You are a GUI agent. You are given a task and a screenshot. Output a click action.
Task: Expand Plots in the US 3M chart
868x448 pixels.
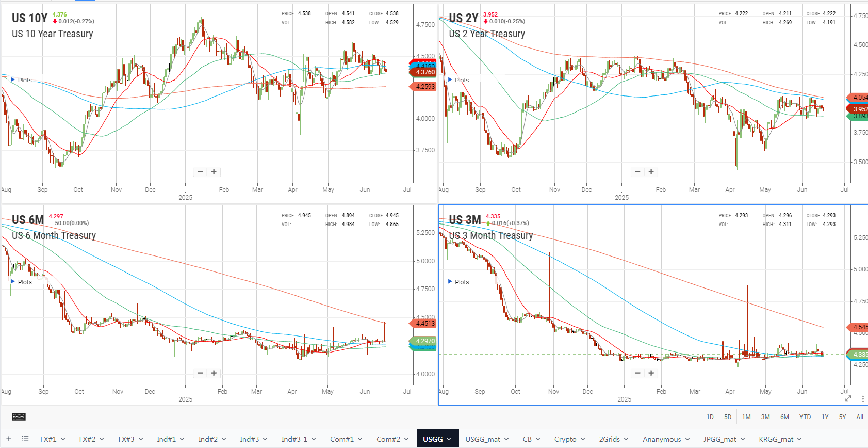(458, 282)
